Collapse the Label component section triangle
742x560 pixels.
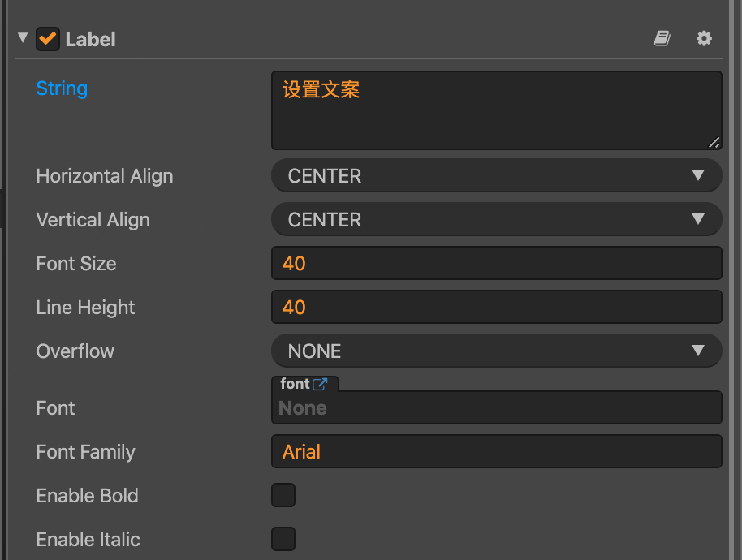(x=23, y=38)
